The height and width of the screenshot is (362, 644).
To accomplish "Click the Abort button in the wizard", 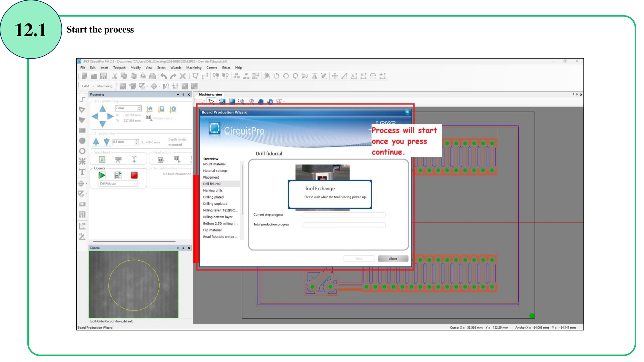I will [393, 259].
